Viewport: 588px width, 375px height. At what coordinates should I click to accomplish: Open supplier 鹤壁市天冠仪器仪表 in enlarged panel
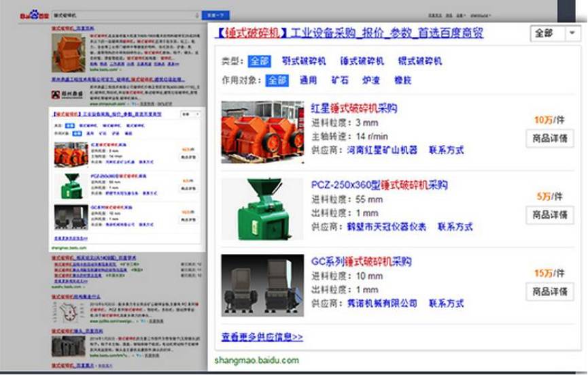387,227
